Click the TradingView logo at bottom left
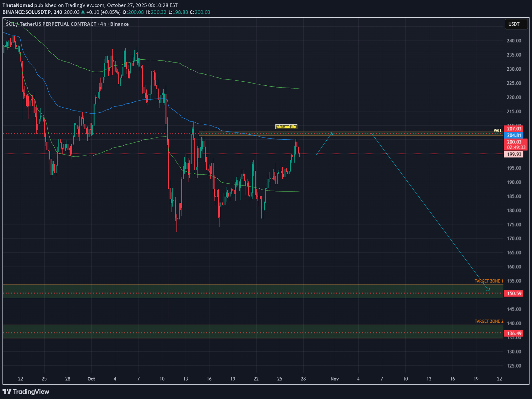 pyautogui.click(x=26, y=391)
